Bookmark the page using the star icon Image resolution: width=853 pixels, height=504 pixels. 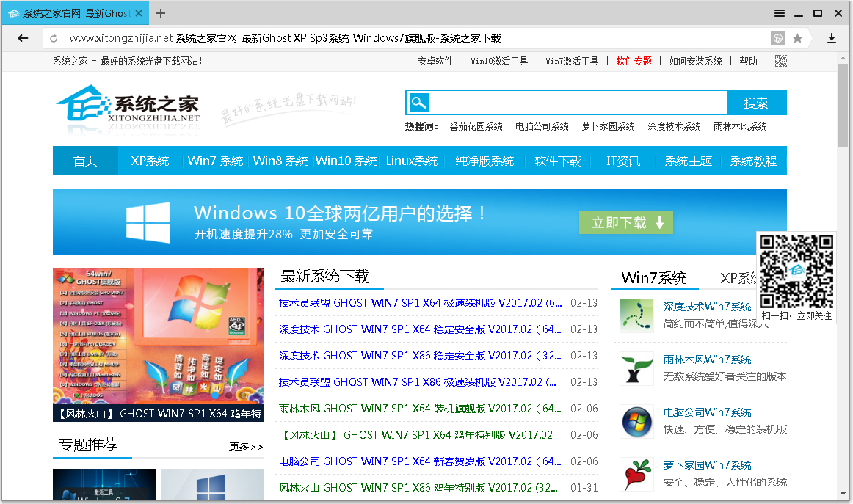(798, 37)
